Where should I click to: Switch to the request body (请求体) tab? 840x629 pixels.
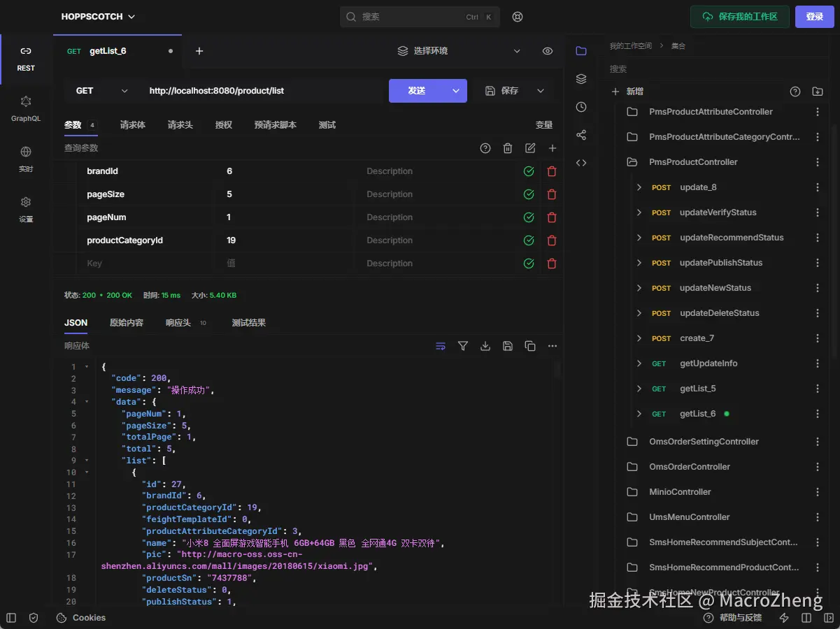point(133,125)
